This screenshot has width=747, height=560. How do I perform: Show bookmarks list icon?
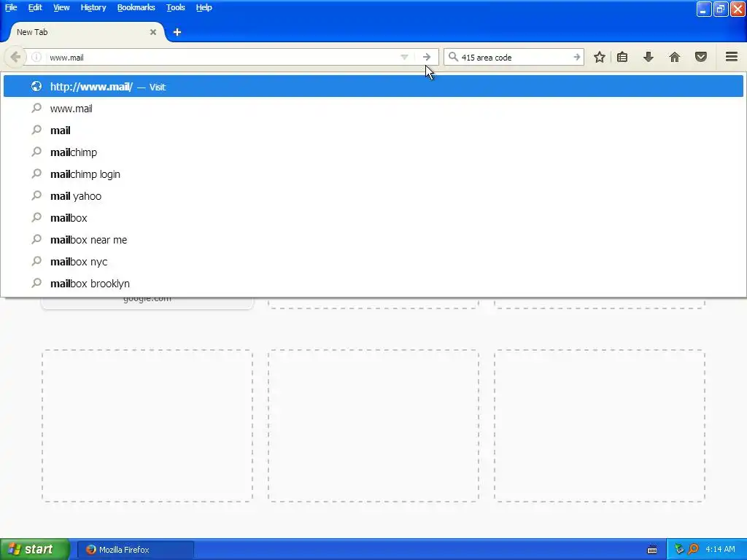pyautogui.click(x=622, y=57)
